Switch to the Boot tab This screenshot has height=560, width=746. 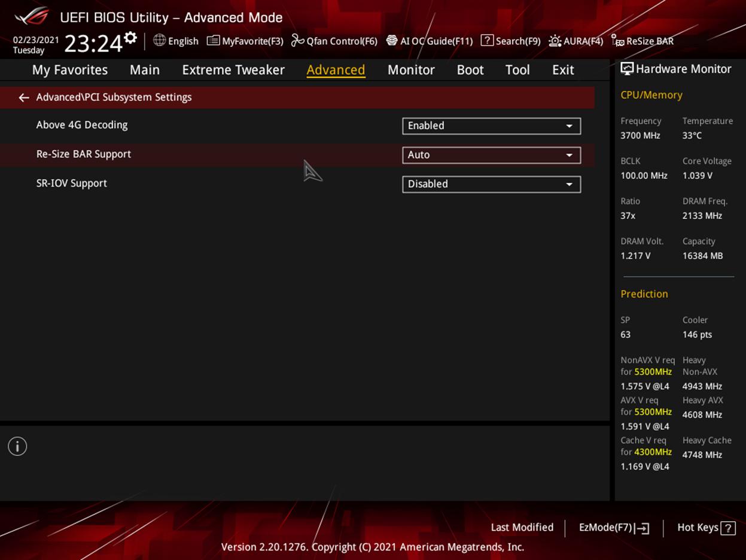coord(470,69)
